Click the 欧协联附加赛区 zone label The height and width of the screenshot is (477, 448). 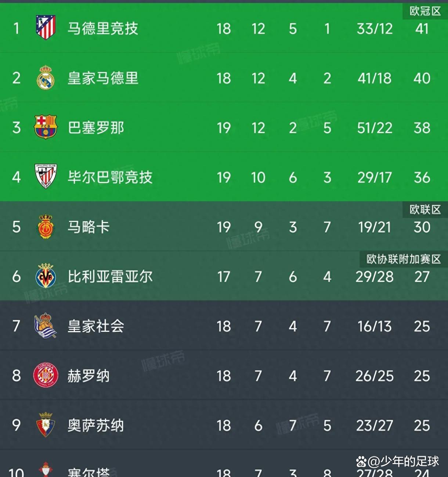(x=403, y=259)
